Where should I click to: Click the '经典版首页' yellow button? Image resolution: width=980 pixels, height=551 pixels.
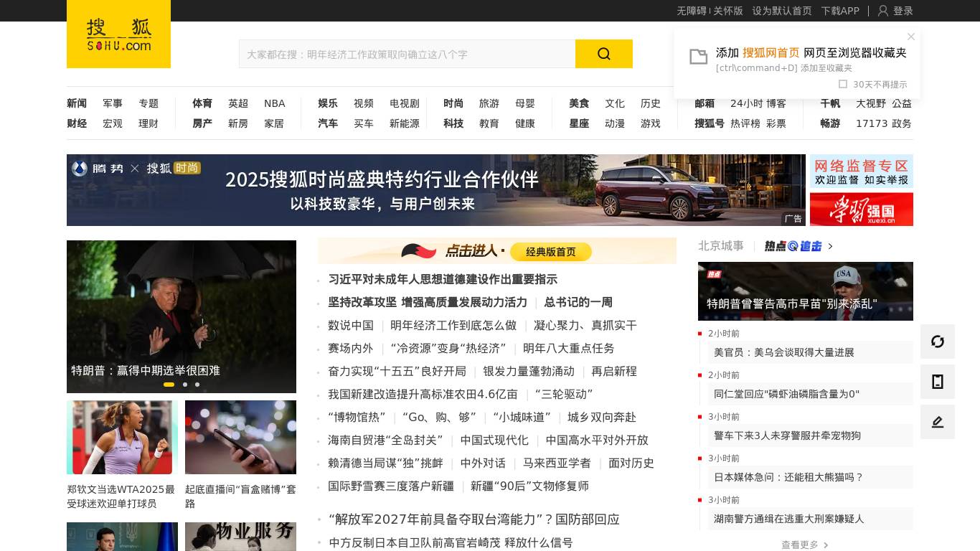[550, 252]
